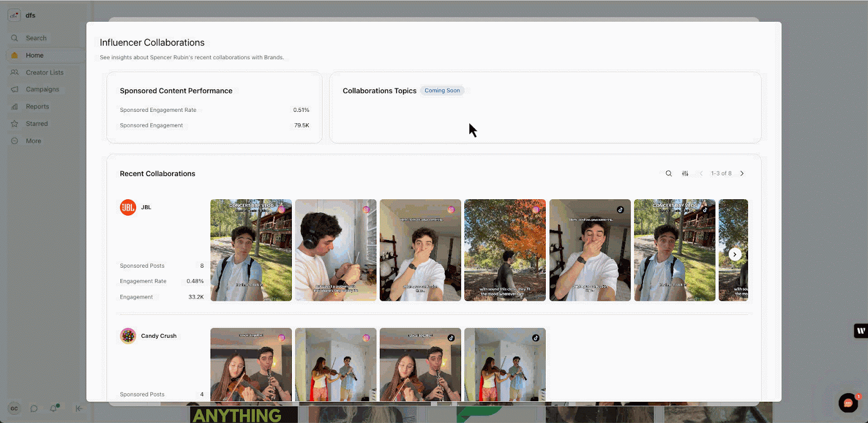Viewport: 868px width, 423px height.
Task: Click the search icon in Recent Collaborations
Action: [x=669, y=174]
